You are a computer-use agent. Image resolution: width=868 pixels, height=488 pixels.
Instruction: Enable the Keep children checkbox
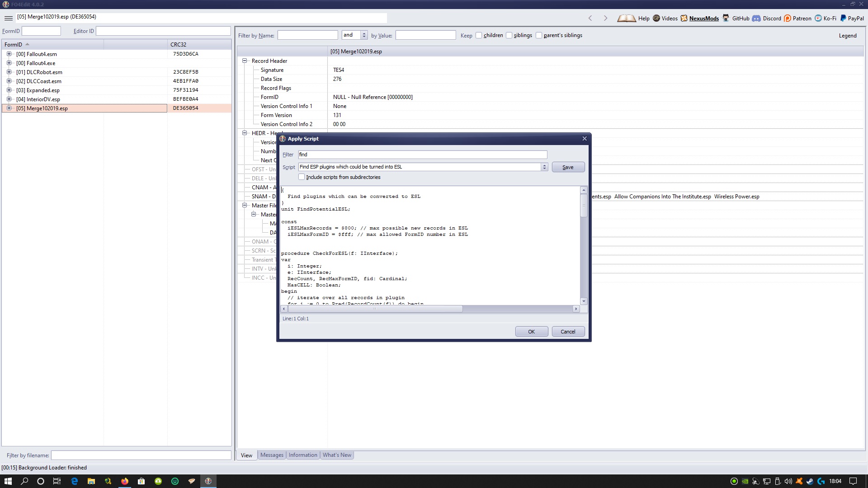pyautogui.click(x=479, y=35)
